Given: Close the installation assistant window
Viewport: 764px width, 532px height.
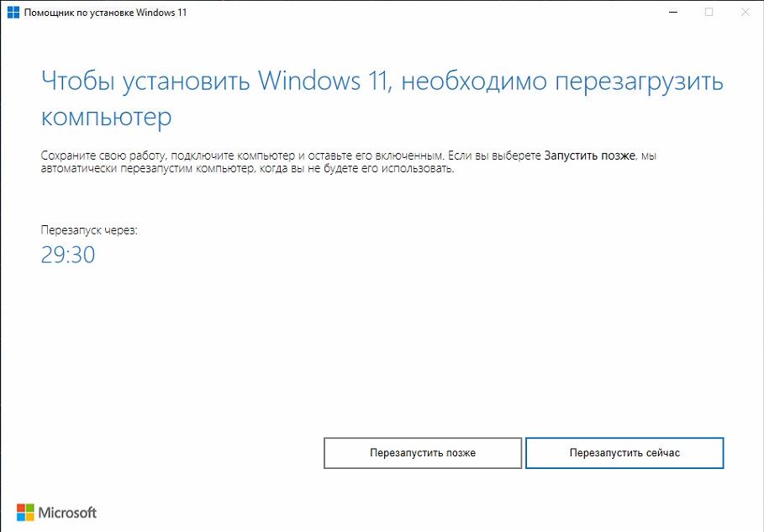Looking at the screenshot, I should click(745, 12).
